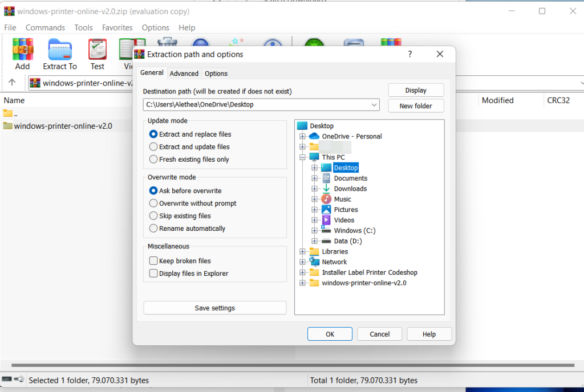
Task: Expand the Music tree node
Action: coord(314,199)
